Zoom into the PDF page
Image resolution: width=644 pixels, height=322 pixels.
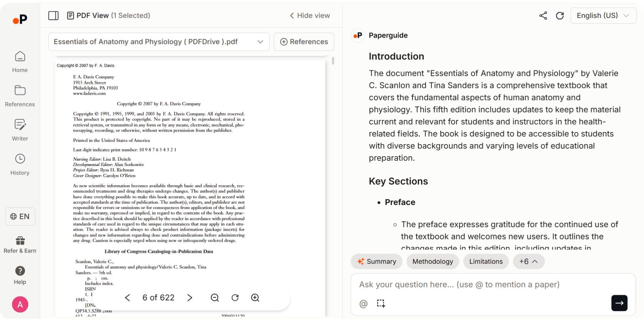pos(255,298)
